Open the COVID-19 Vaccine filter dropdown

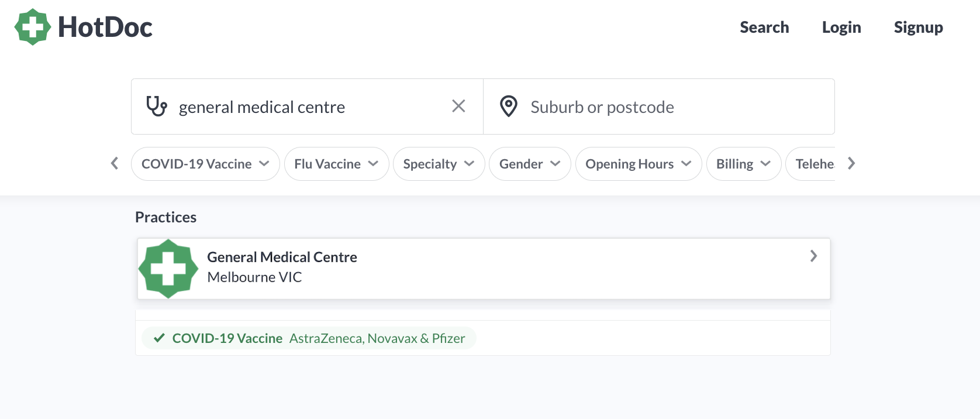[205, 164]
